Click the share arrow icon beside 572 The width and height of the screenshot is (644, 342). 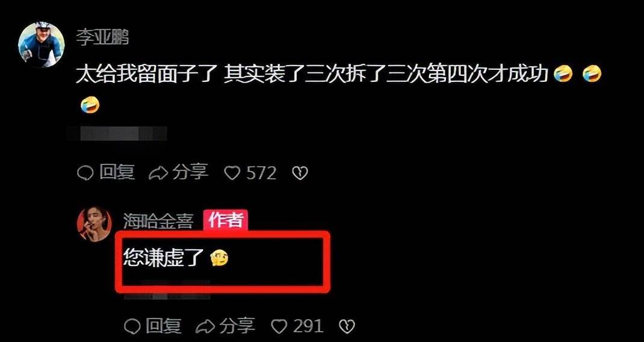click(x=158, y=173)
